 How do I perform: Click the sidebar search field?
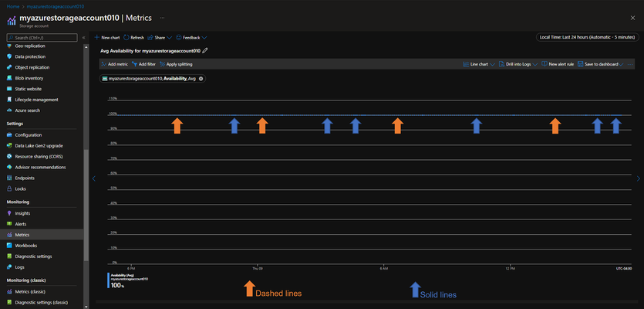tap(42, 37)
